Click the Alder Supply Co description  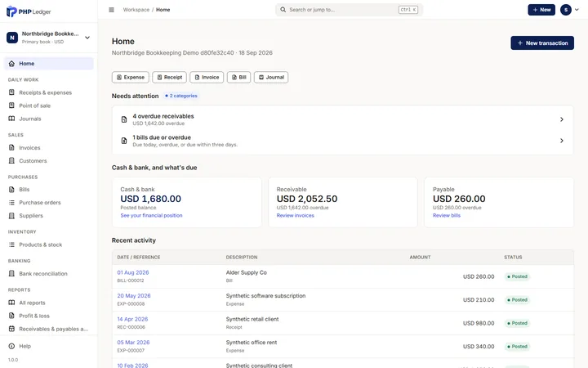(x=247, y=272)
